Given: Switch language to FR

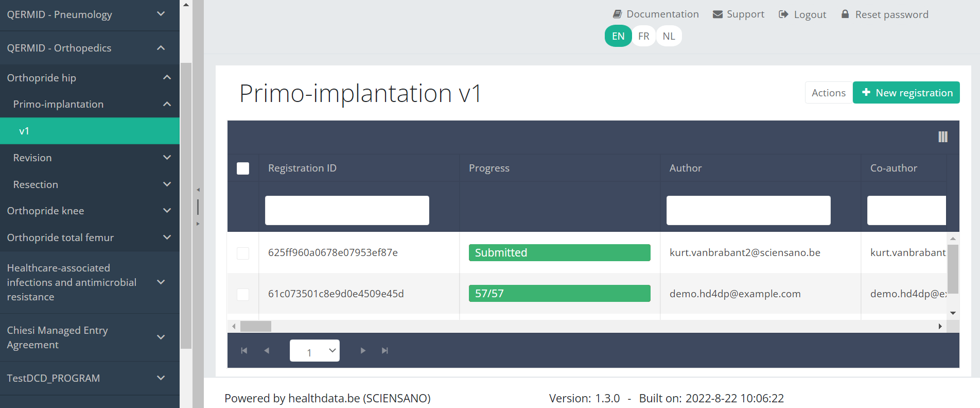Looking at the screenshot, I should click(x=643, y=36).
